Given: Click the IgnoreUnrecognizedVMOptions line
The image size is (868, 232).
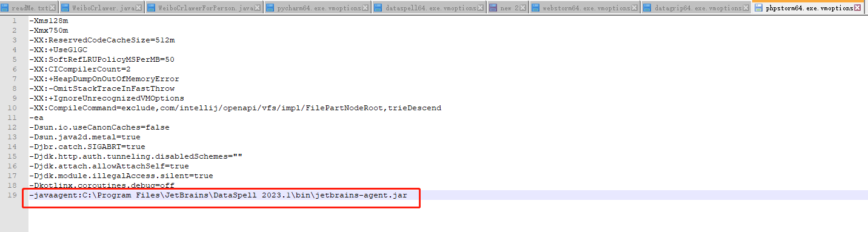Looking at the screenshot, I should point(107,98).
